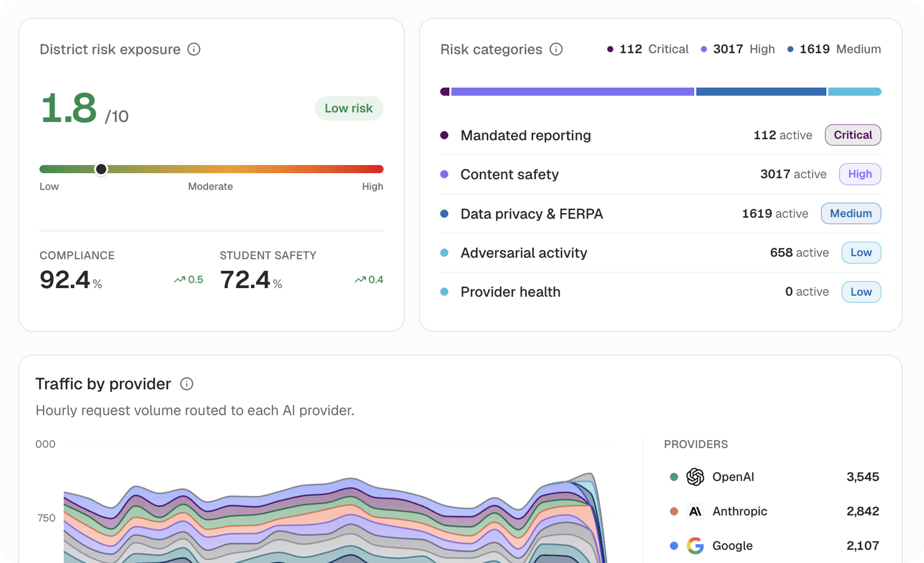This screenshot has height=563, width=924.
Task: Click the Traffic by provider title
Action: tap(103, 384)
